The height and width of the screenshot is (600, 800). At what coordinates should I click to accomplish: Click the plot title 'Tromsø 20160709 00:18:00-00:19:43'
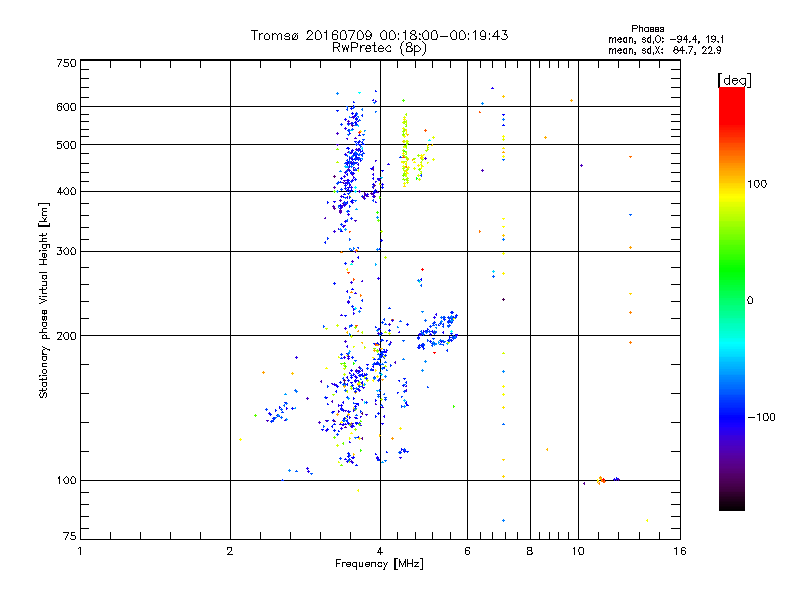point(379,35)
